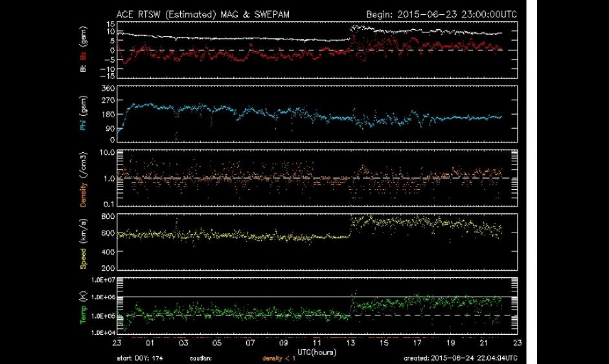
Task: Click the Bt Bz (gsm) axis label
Action: pos(84,49)
